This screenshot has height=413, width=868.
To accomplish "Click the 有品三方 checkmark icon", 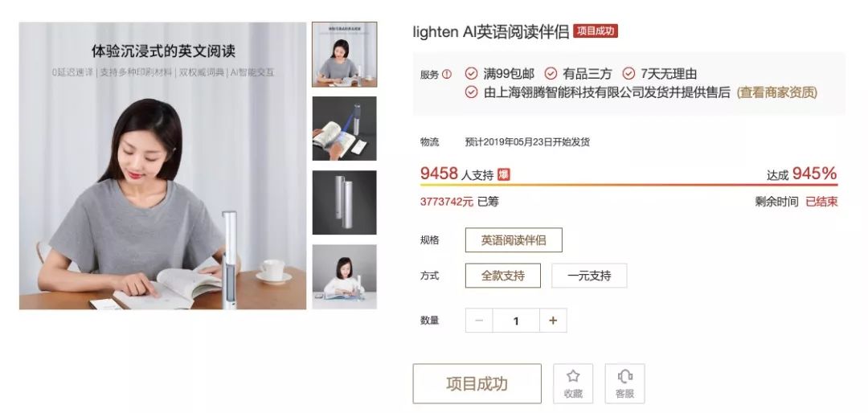I will click(x=551, y=74).
